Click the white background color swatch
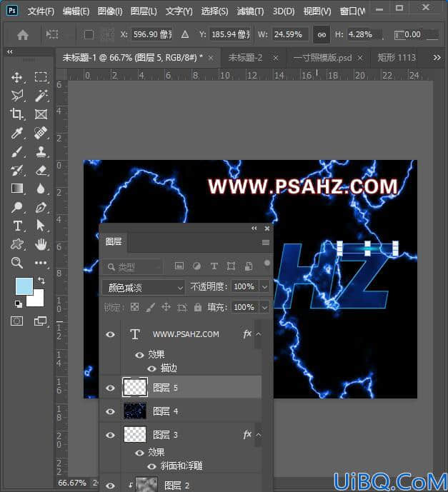The height and width of the screenshot is (492, 448). 37,300
